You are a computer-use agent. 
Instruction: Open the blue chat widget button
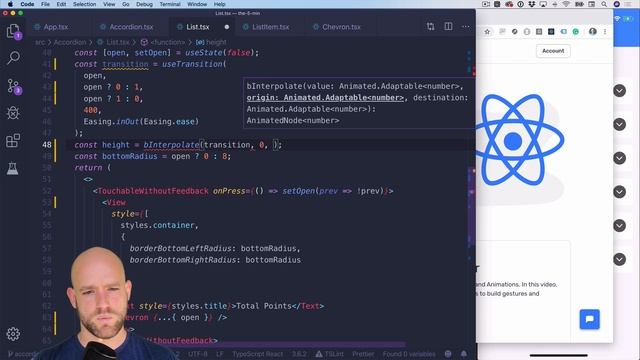pos(589,319)
